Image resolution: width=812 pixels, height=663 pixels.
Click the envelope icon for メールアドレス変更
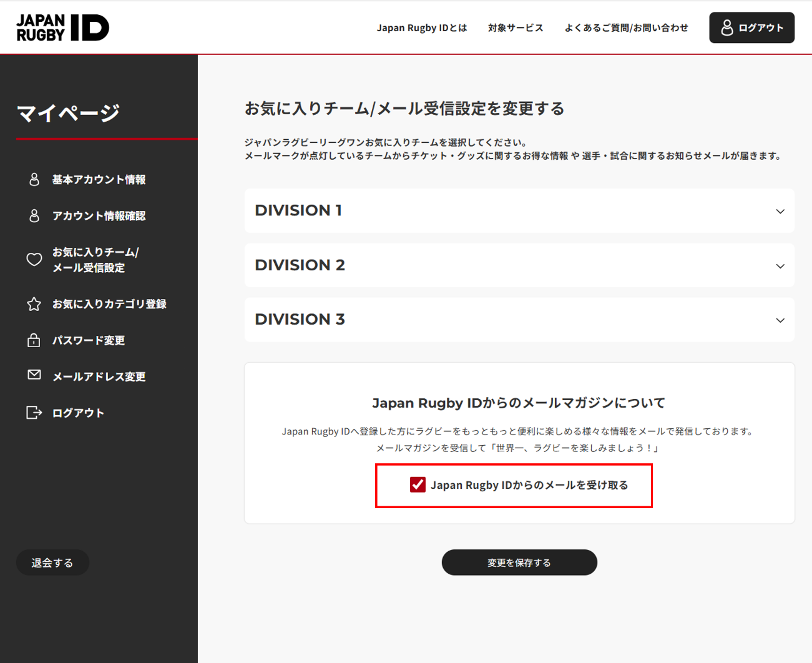tap(34, 375)
